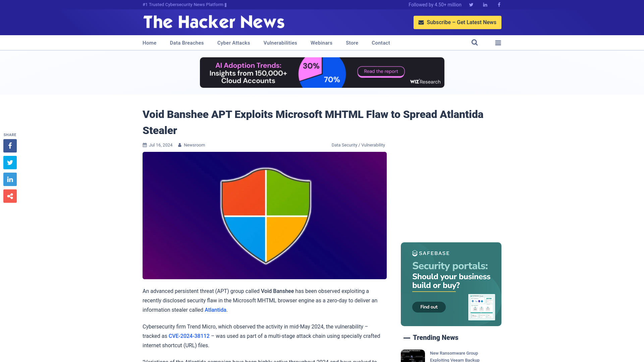Click the generic share icon
The image size is (644, 362).
10,196
